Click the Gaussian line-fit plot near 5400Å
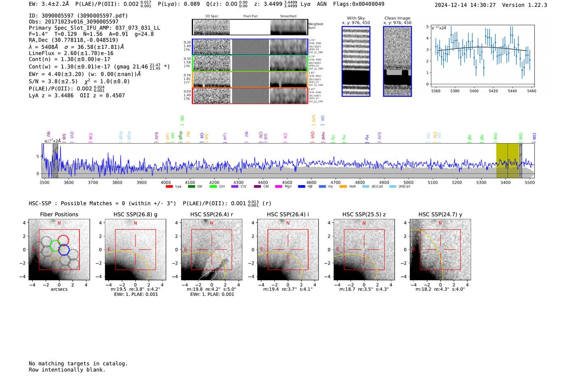 tap(482, 56)
